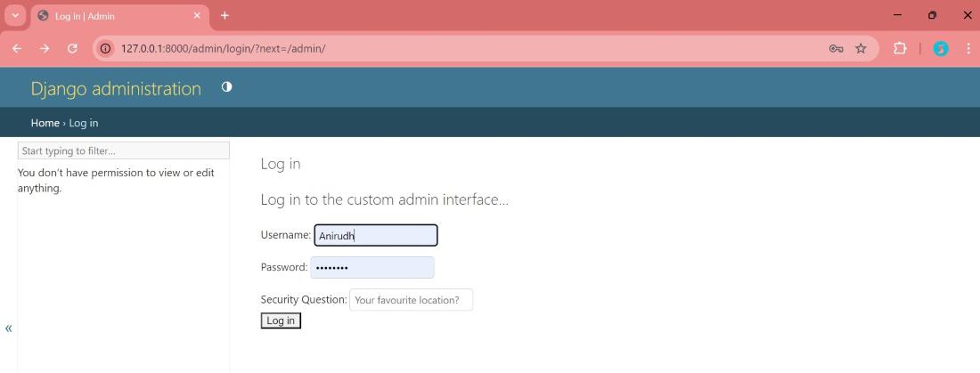Click the 'Start typing to filter' box
The image size is (980, 373).
click(123, 150)
